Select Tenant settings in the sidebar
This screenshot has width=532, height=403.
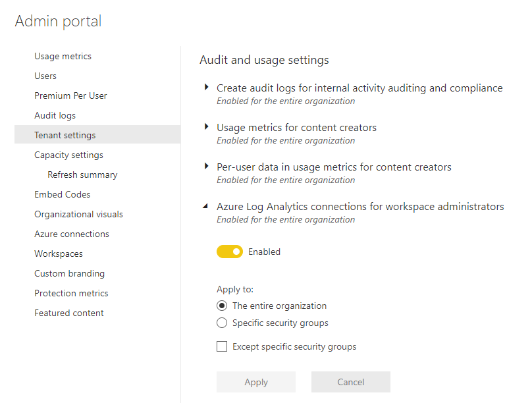coord(65,135)
